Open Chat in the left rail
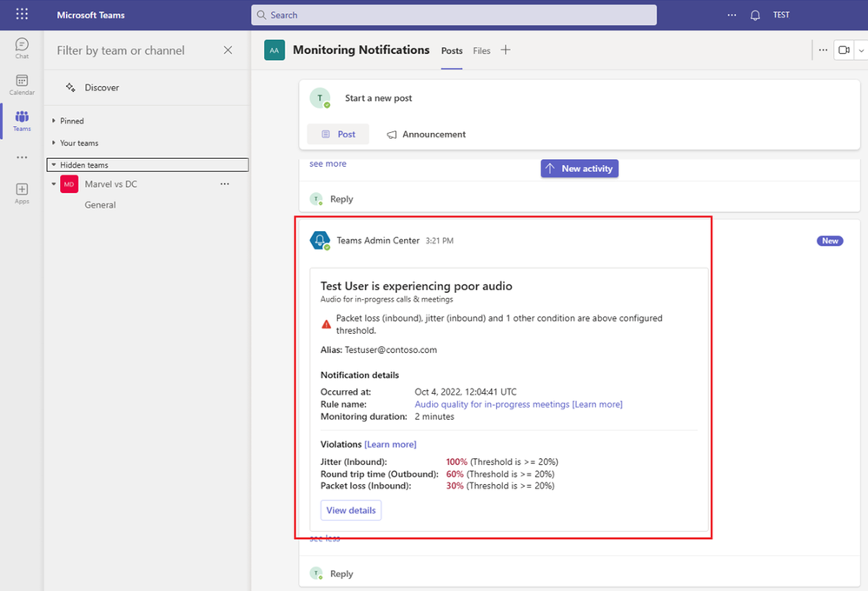 point(22,48)
